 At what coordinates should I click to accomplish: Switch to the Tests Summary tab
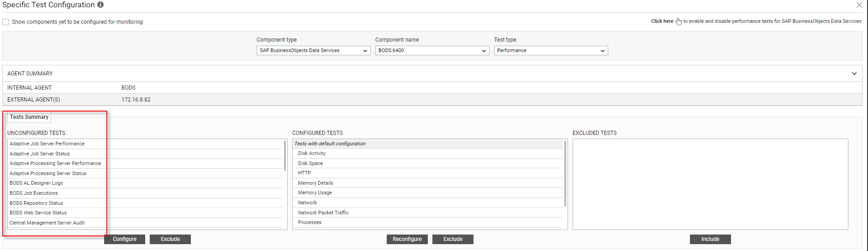click(29, 117)
